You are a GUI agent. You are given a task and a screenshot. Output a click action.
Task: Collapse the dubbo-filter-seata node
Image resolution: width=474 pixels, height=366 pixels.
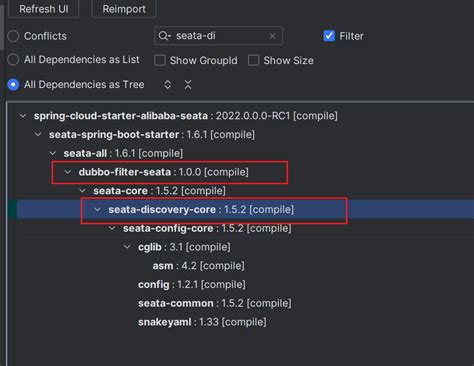click(x=68, y=172)
